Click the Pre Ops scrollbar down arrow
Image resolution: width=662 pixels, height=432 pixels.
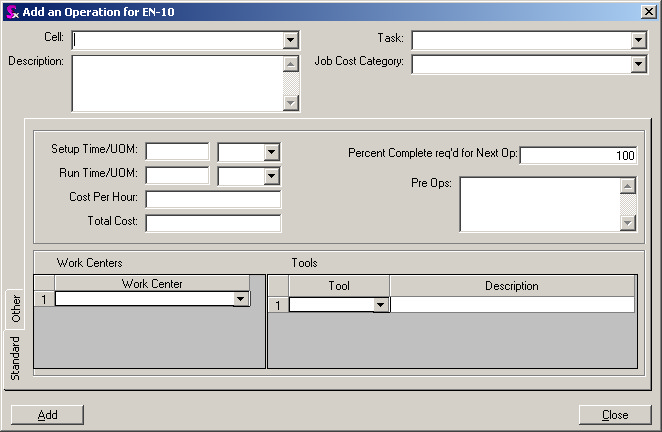click(x=628, y=223)
